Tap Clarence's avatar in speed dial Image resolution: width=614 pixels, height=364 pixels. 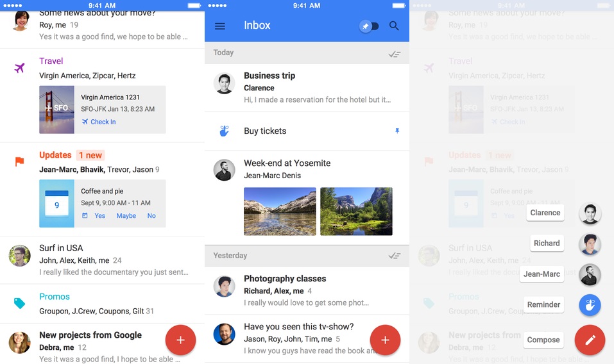tap(590, 213)
